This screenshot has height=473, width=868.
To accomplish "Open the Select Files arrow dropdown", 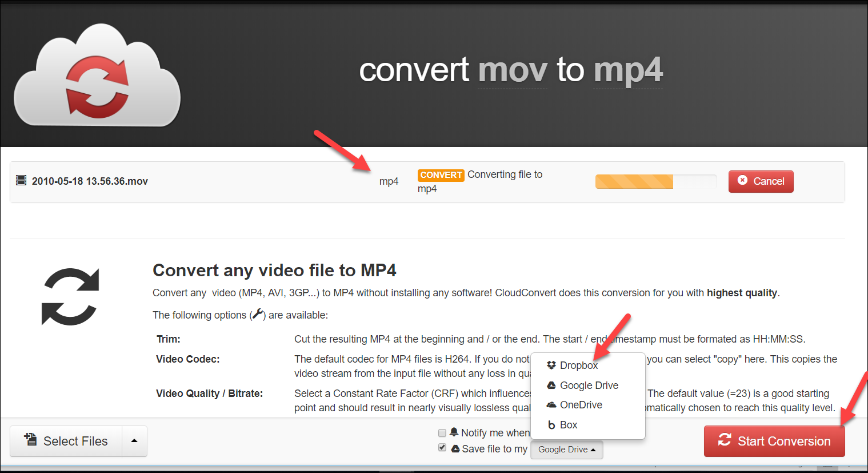I will pos(134,441).
